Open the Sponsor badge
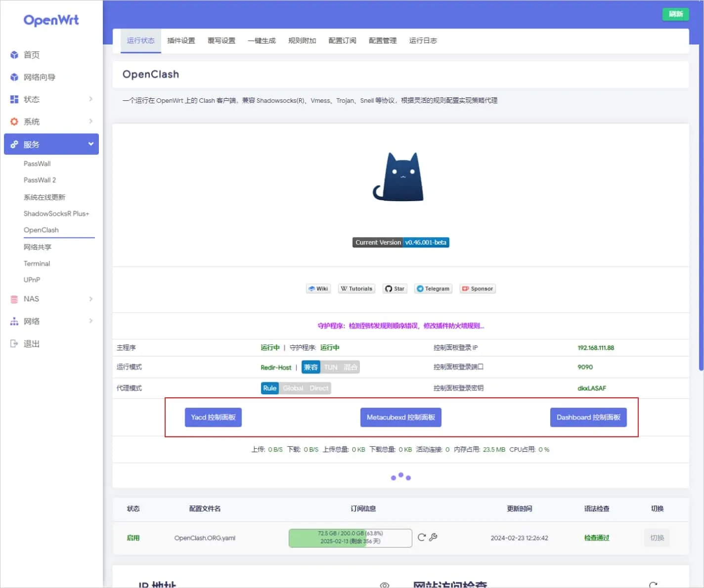The width and height of the screenshot is (704, 588). coord(478,289)
